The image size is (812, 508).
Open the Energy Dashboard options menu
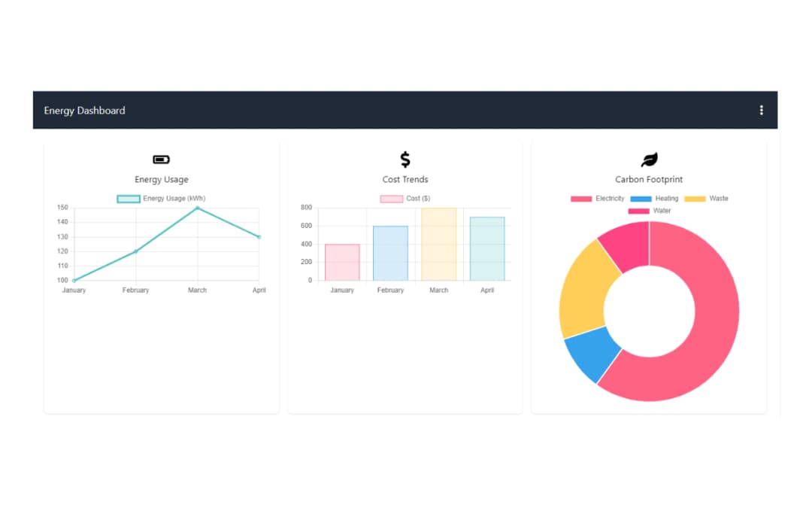tap(761, 110)
